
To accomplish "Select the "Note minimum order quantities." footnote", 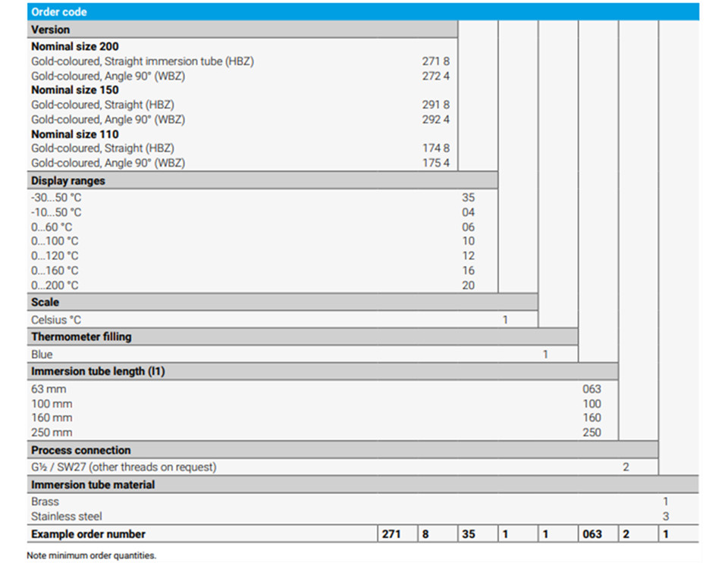I will click(92, 555).
